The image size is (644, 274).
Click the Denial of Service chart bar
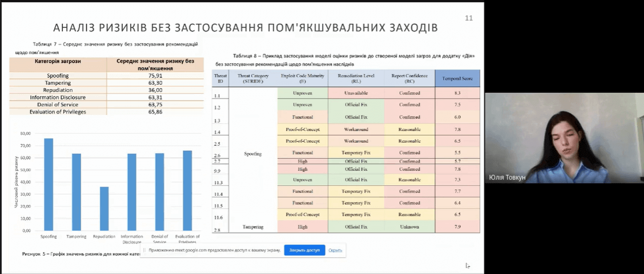(159, 192)
